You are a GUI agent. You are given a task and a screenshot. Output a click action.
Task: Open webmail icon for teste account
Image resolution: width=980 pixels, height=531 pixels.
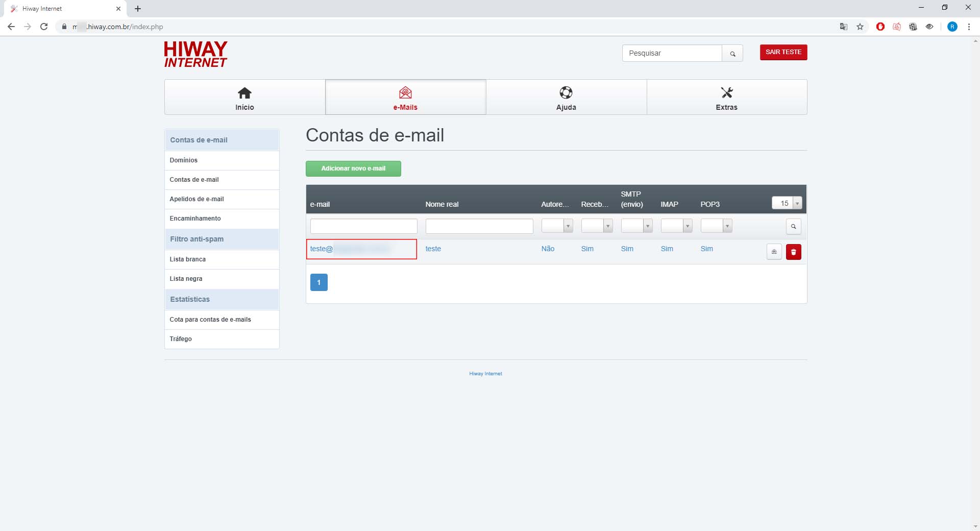(x=774, y=252)
